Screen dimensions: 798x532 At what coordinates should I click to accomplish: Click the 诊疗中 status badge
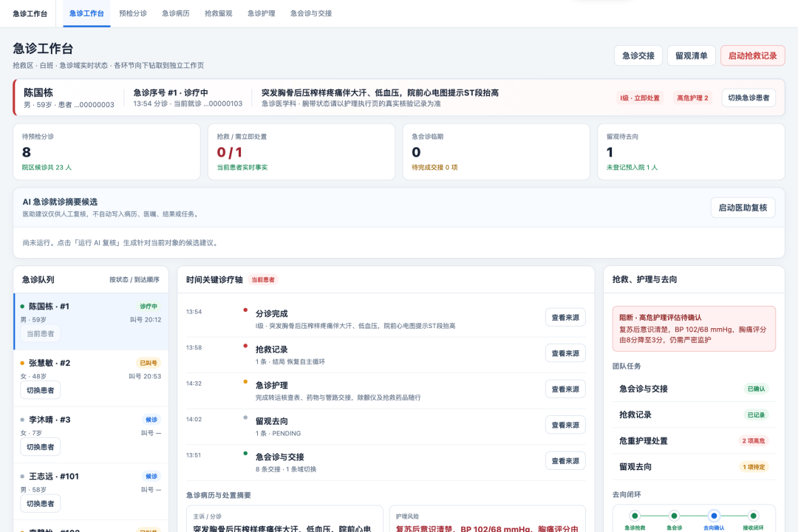[149, 307]
